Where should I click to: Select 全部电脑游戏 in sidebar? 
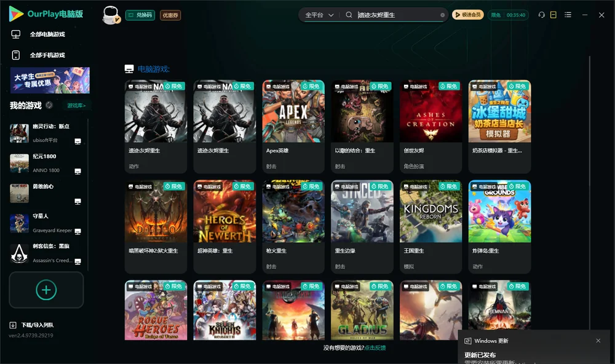coord(47,34)
